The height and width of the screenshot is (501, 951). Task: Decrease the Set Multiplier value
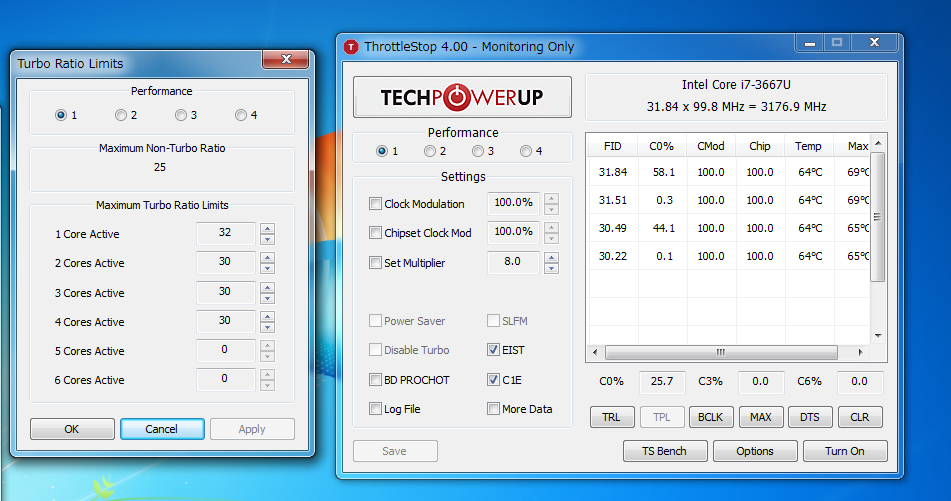click(551, 268)
